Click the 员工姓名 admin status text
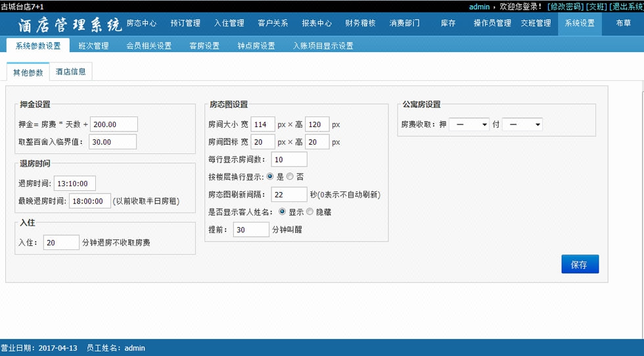Image resolution: width=644 pixels, height=356 pixels. 116,348
